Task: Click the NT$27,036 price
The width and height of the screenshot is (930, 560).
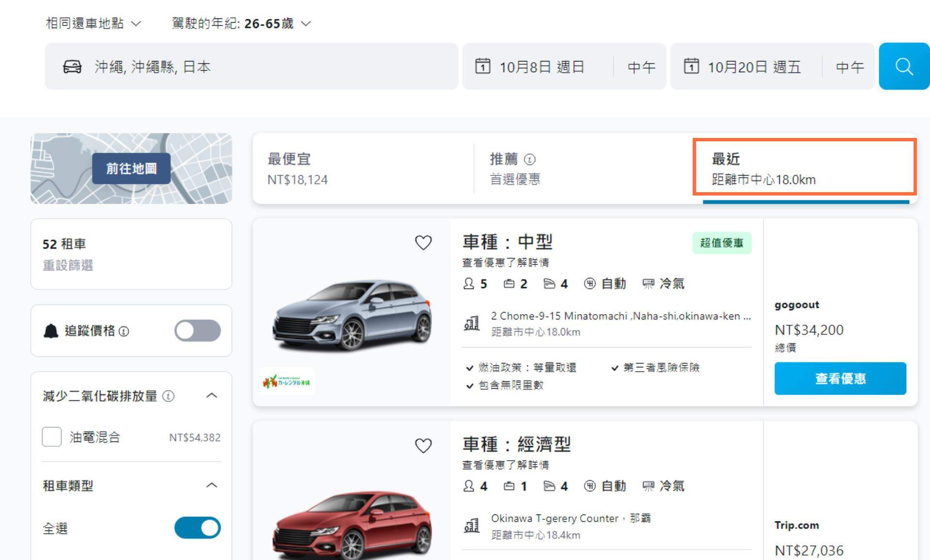Action: [809, 550]
